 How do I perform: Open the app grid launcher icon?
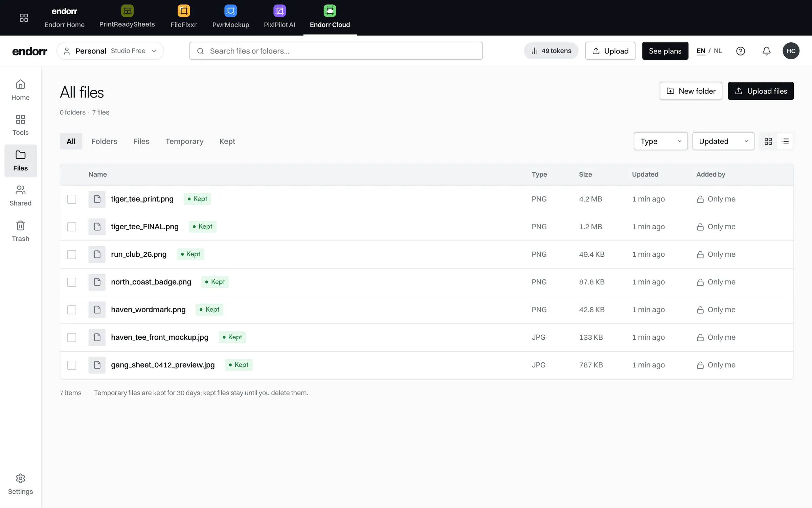tap(24, 18)
